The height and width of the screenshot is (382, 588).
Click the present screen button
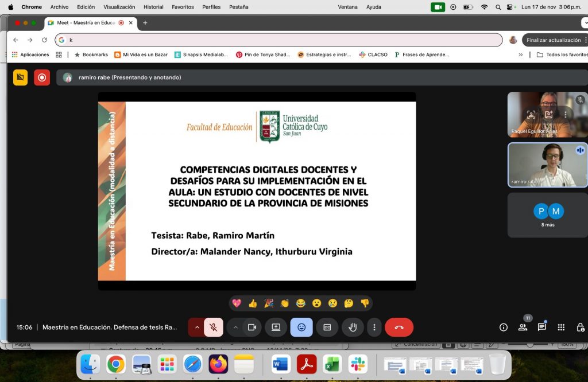coord(276,327)
